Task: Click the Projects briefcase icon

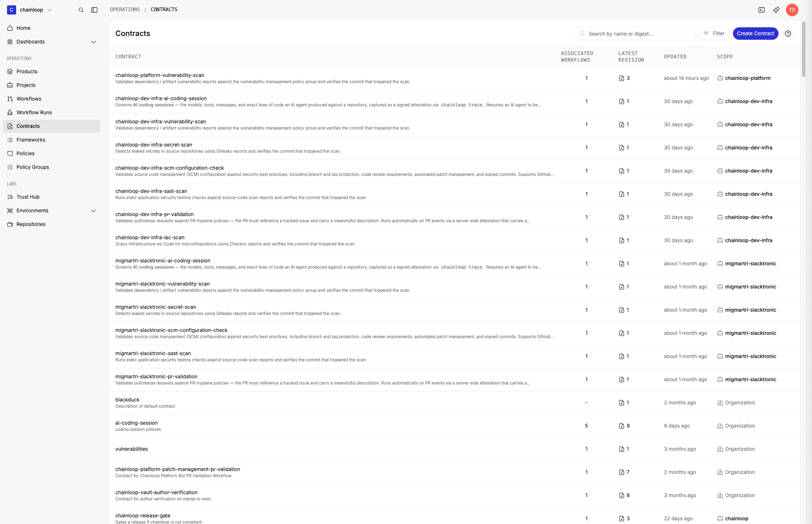Action: tap(10, 85)
